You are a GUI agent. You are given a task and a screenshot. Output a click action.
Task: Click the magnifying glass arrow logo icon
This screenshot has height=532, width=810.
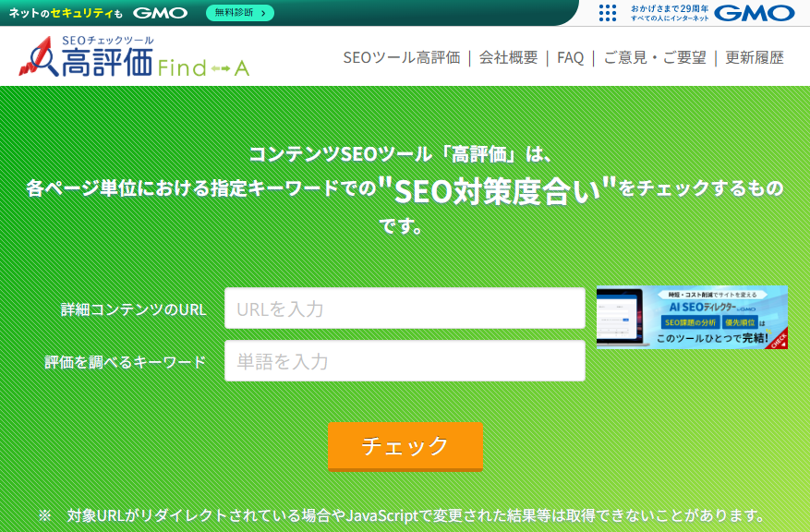point(39,57)
